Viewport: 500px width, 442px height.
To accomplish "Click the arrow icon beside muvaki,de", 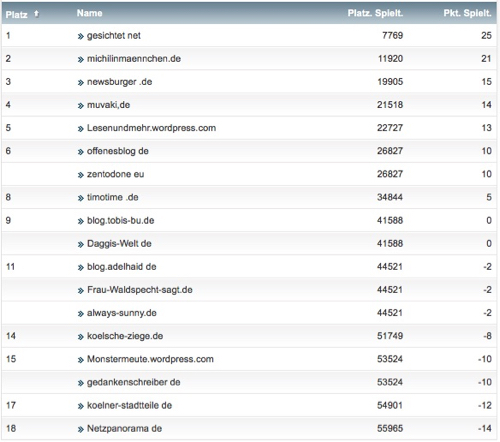I will (x=80, y=106).
